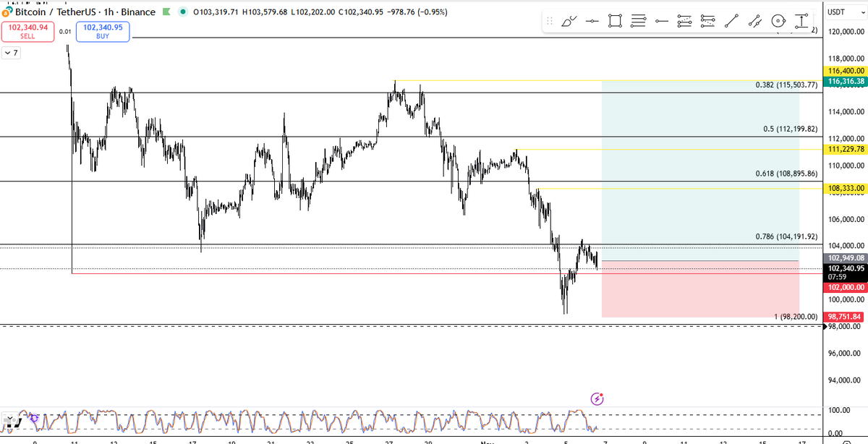Select the horizontal ray tool

tap(662, 21)
